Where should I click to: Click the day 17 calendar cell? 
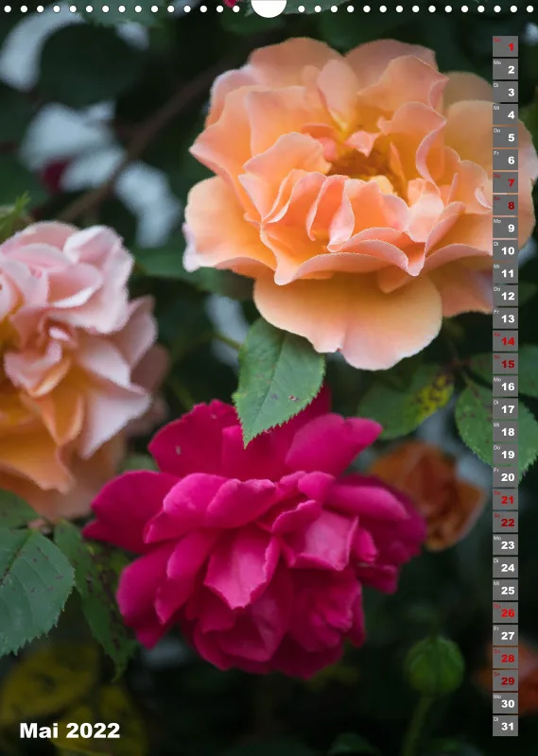click(x=505, y=409)
